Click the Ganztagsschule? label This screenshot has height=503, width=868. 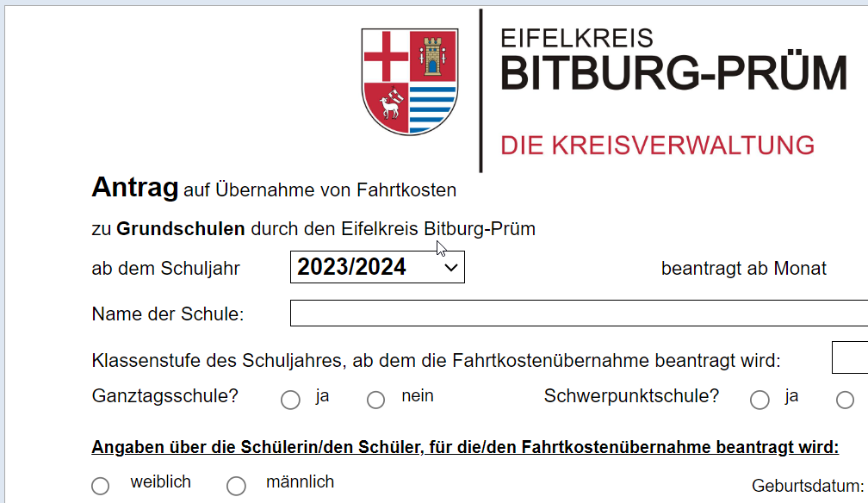pyautogui.click(x=164, y=396)
